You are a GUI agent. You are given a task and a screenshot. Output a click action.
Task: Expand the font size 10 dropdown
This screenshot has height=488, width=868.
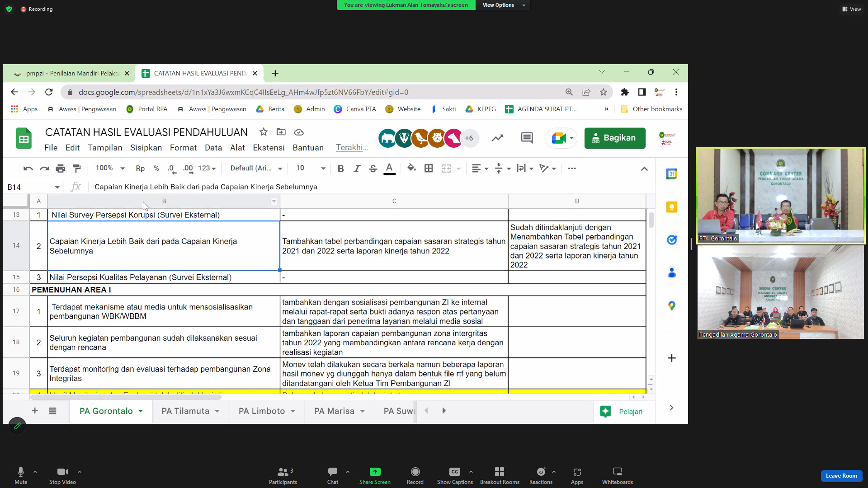pos(323,169)
